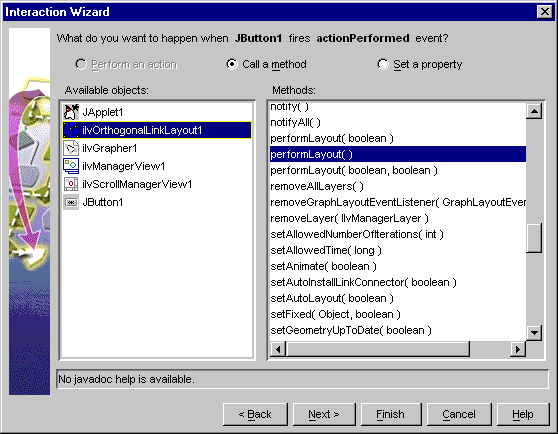Select the JApplet1 object icon
The height and width of the screenshot is (434, 558).
coord(71,112)
